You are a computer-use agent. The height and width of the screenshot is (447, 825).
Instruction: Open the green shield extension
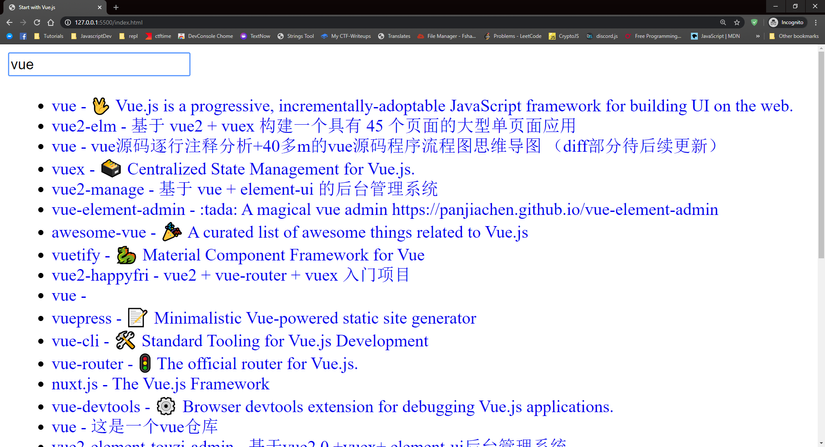[x=754, y=23]
